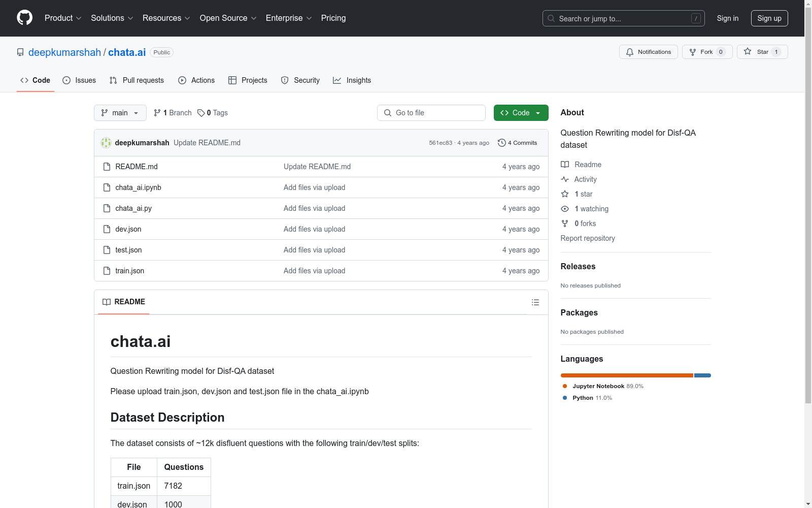
Task: Open the train.json file
Action: [130, 271]
